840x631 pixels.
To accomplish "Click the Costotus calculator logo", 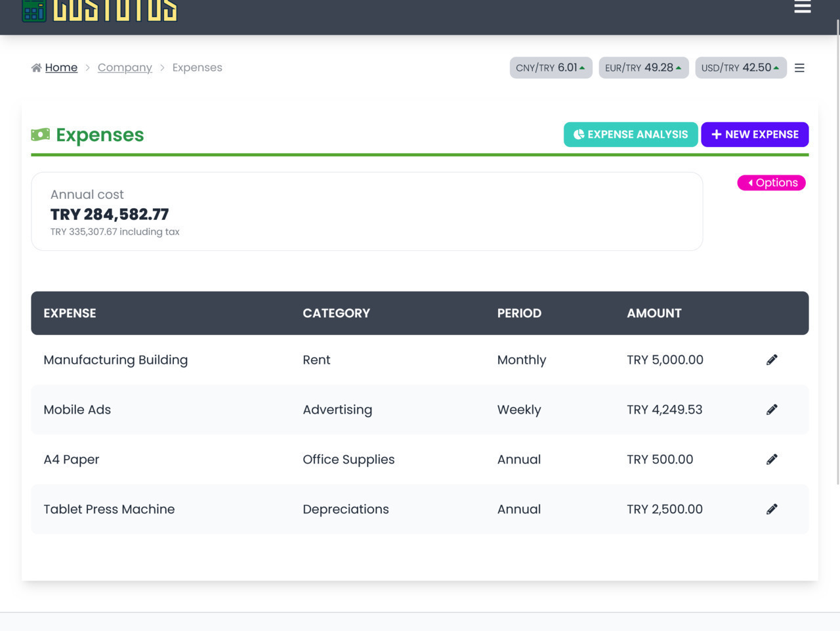I will coord(34,10).
